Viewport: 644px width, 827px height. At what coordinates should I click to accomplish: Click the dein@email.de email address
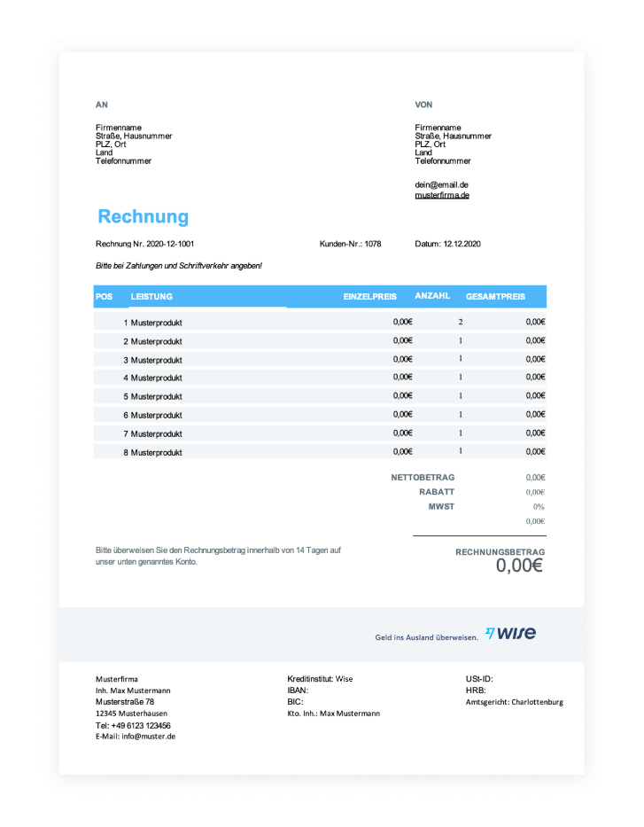point(441,184)
